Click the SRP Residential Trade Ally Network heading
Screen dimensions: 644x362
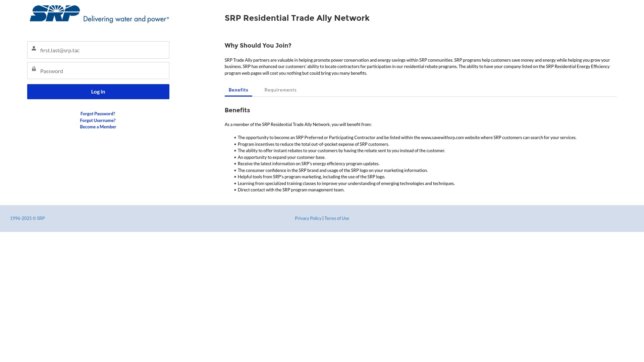point(297,18)
